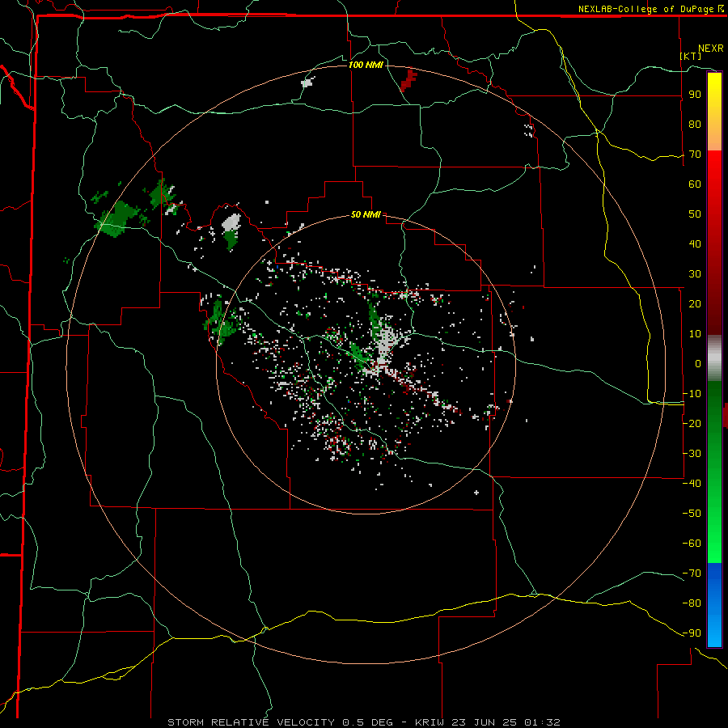Click the -70 value on velocity scale
Screen dimensions: 728x728
692,573
